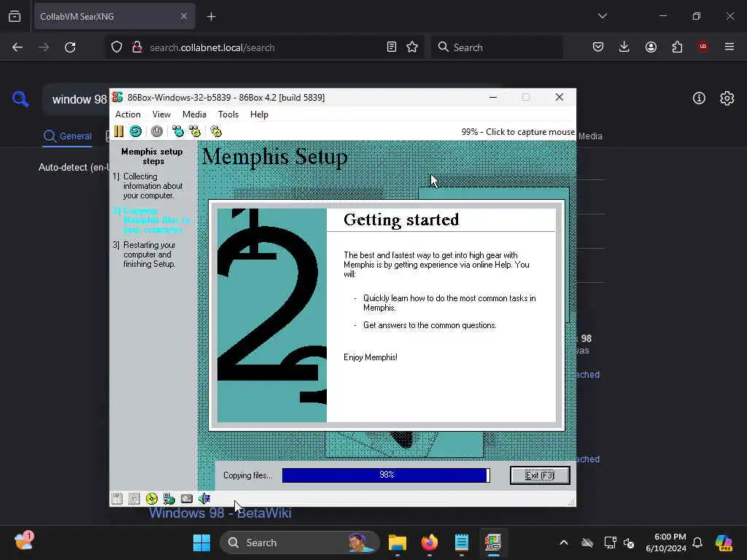This screenshot has height=560, width=747.
Task: Open the 86Box Help menu
Action: (x=259, y=114)
